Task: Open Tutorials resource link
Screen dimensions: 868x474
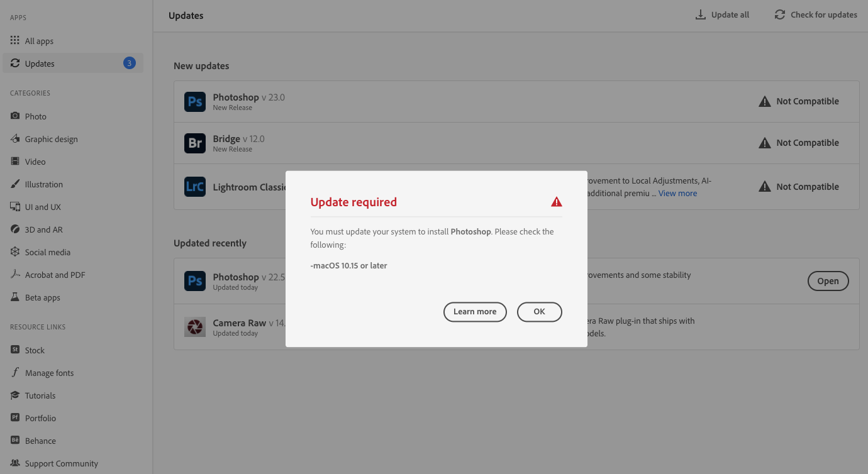Action: 33,395
